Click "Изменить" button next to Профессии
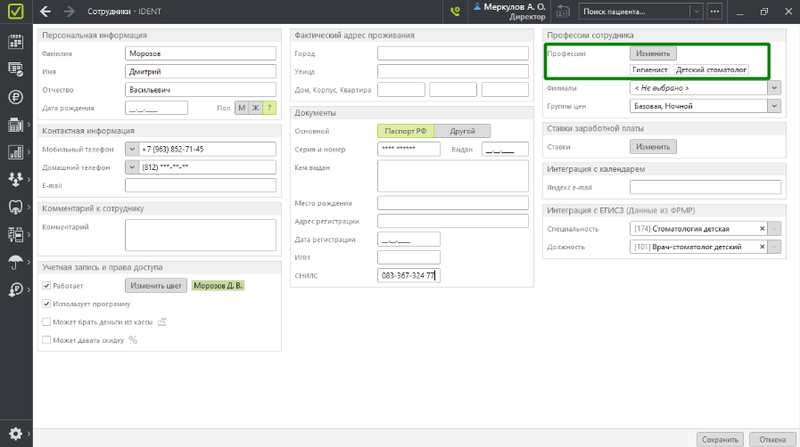Image resolution: width=800 pixels, height=447 pixels. 654,53
